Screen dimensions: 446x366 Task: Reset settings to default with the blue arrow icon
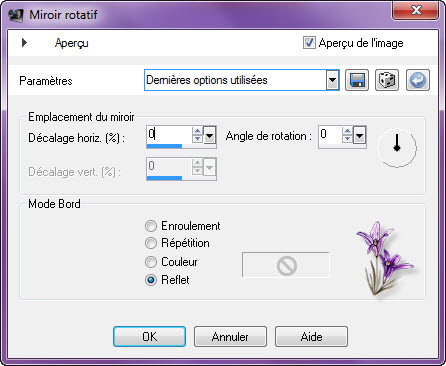(418, 80)
